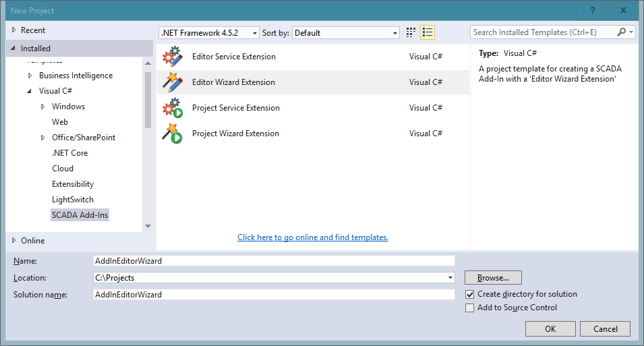Viewport: 644px width, 346px height.
Task: Click the Browse... button
Action: [493, 278]
